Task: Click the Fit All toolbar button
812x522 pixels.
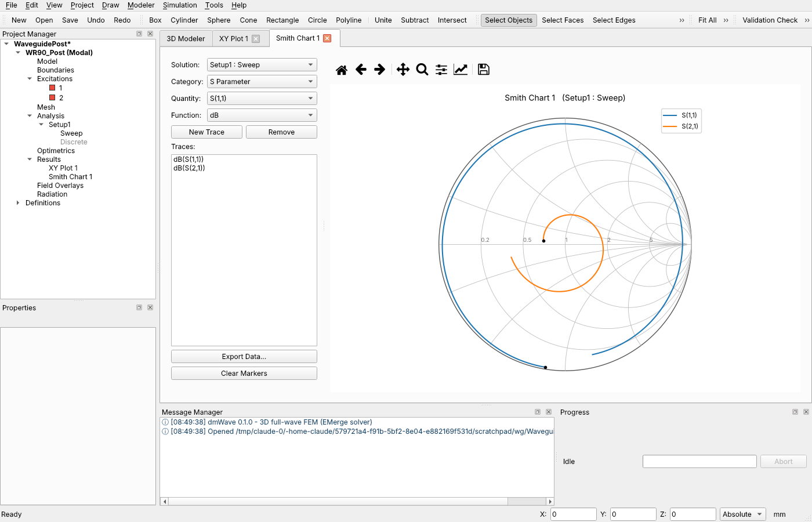Action: click(708, 20)
